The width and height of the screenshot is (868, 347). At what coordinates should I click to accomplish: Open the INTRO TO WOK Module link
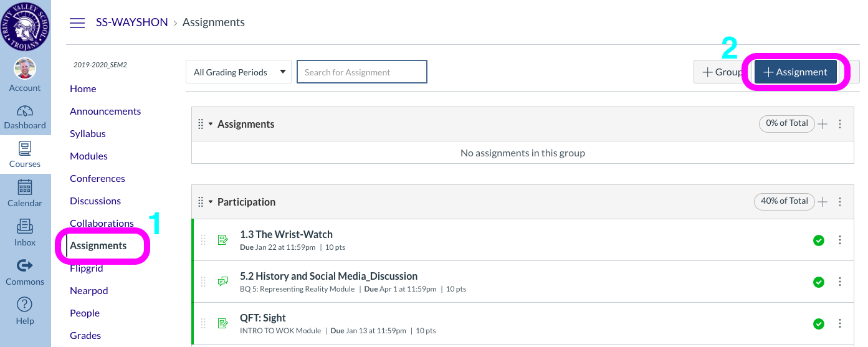280,331
